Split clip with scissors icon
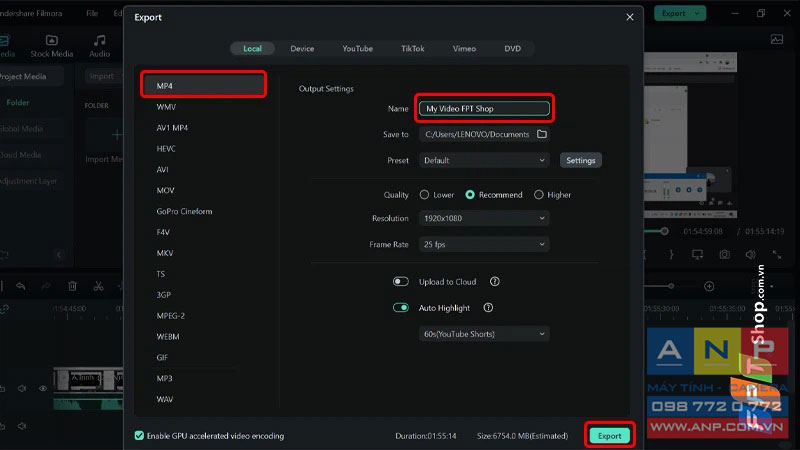800x450 pixels. 98,286
